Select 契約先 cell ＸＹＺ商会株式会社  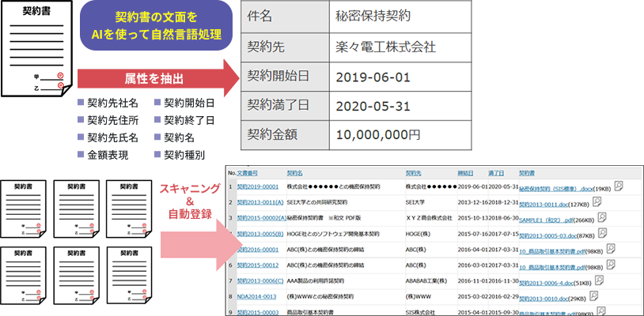pyautogui.click(x=429, y=218)
